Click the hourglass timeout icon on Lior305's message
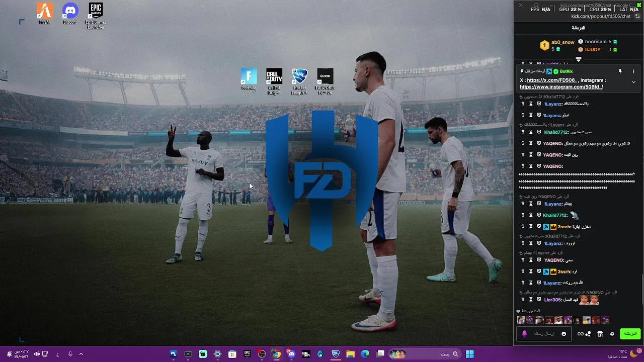Viewport: 644px width, 362px height. [531, 300]
